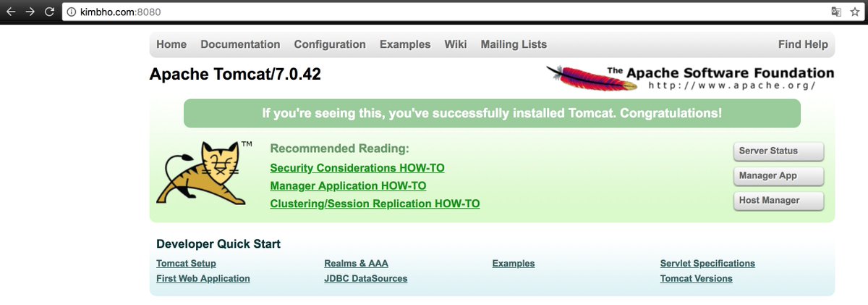Image resolution: width=868 pixels, height=305 pixels.
Task: Open the Examples link under Developer Quick Start
Action: click(514, 264)
